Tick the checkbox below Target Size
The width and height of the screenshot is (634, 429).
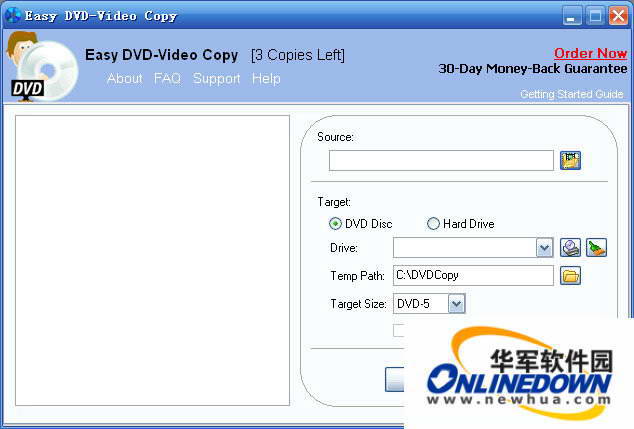click(x=399, y=330)
